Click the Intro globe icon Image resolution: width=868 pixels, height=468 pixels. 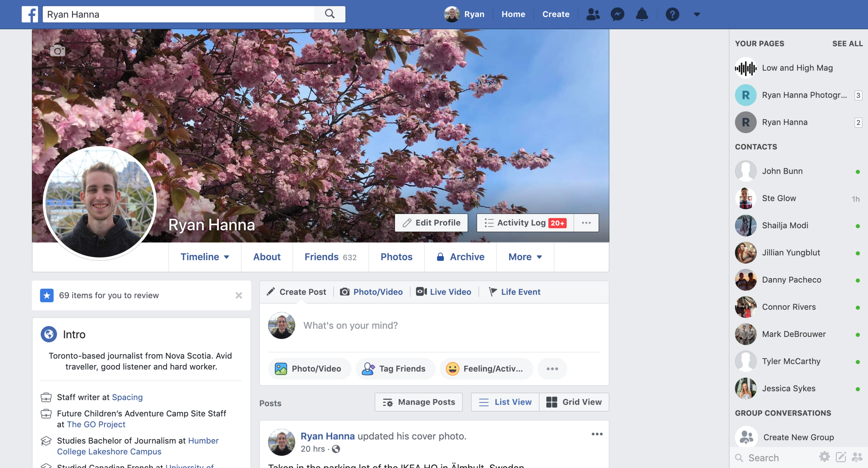[49, 334]
